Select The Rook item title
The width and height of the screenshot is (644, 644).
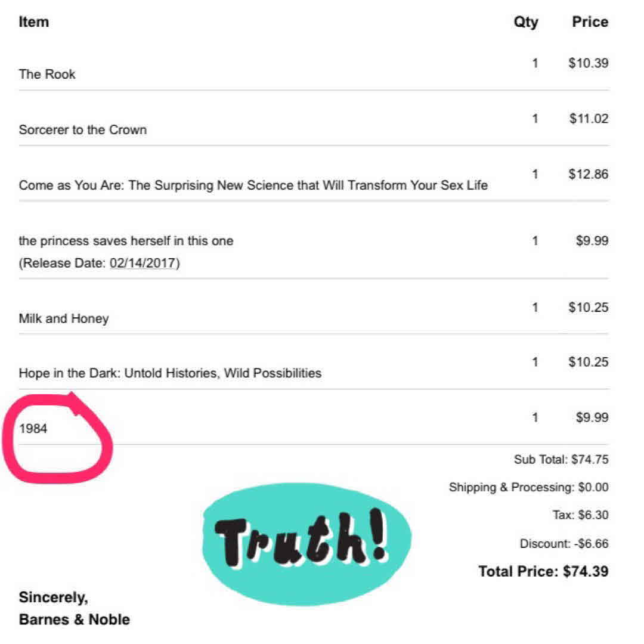(x=47, y=74)
